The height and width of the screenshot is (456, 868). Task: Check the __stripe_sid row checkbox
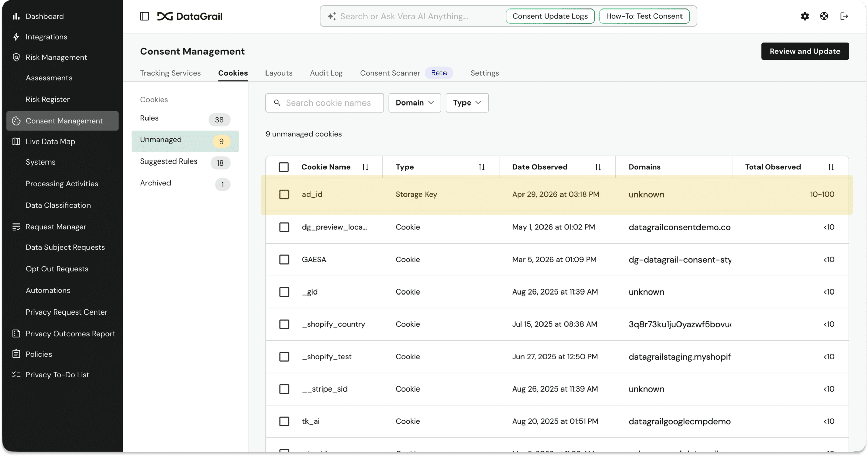click(x=284, y=389)
